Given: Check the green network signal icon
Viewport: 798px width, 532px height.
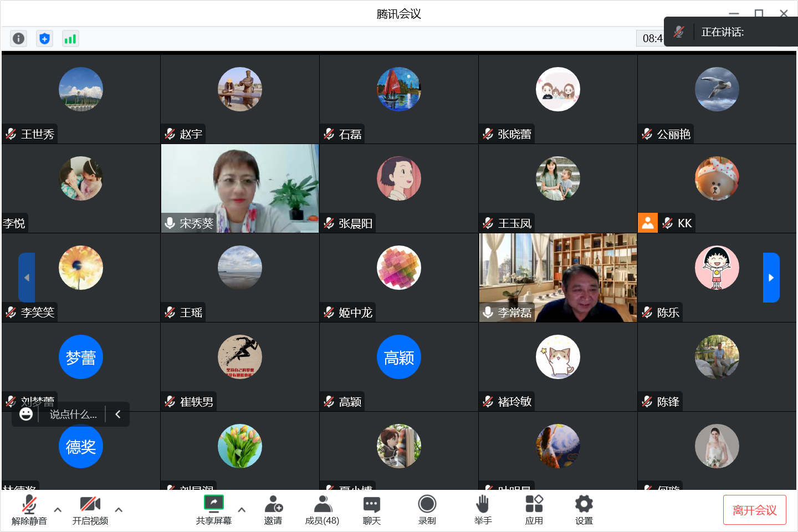Looking at the screenshot, I should point(70,38).
